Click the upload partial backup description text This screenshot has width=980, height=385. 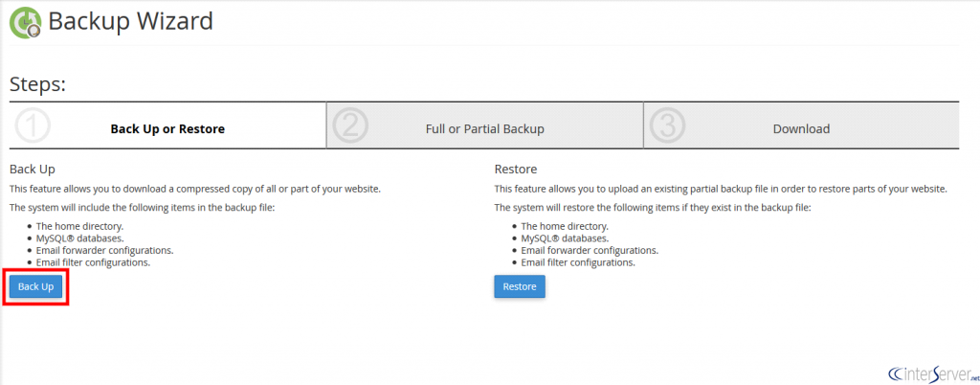720,189
